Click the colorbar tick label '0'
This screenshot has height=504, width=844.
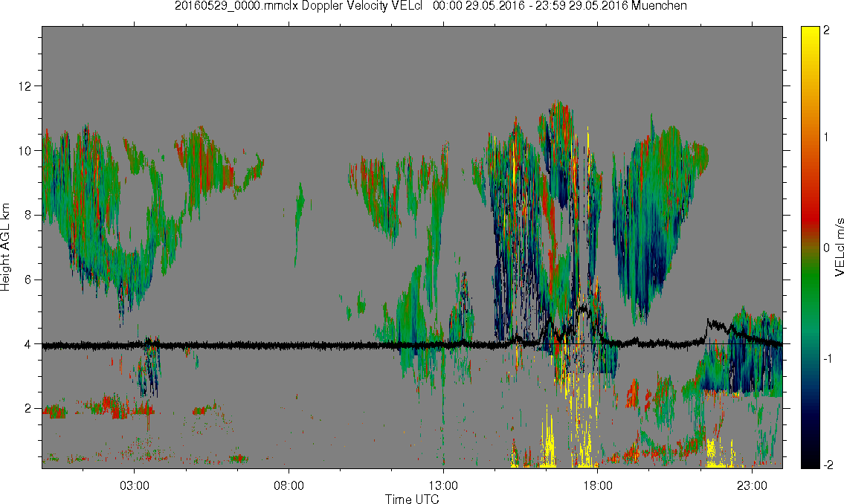827,248
